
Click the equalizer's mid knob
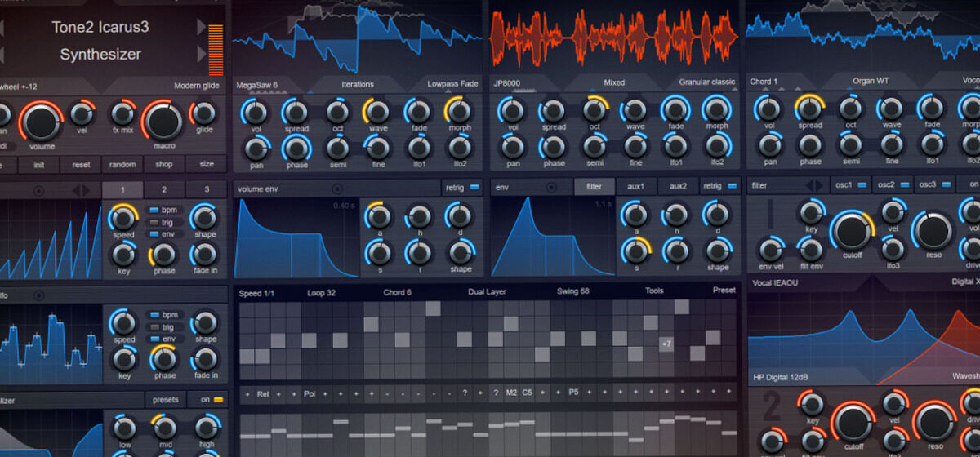pos(164,428)
